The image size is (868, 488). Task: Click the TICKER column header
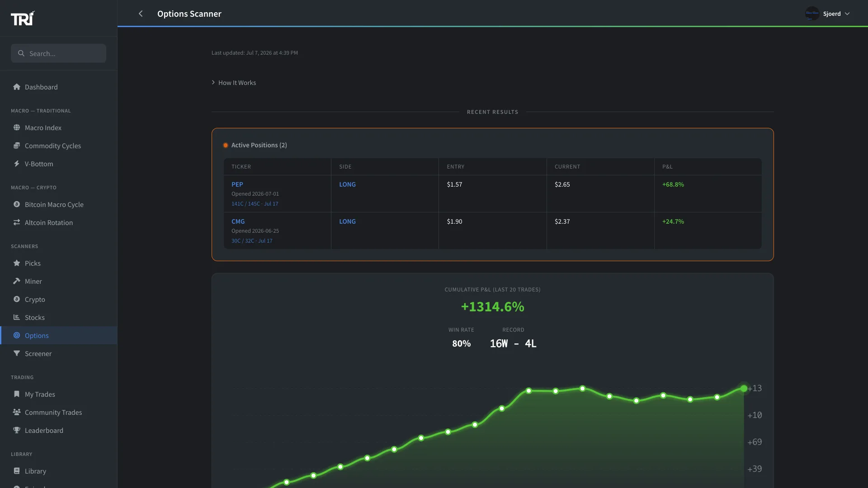point(241,167)
